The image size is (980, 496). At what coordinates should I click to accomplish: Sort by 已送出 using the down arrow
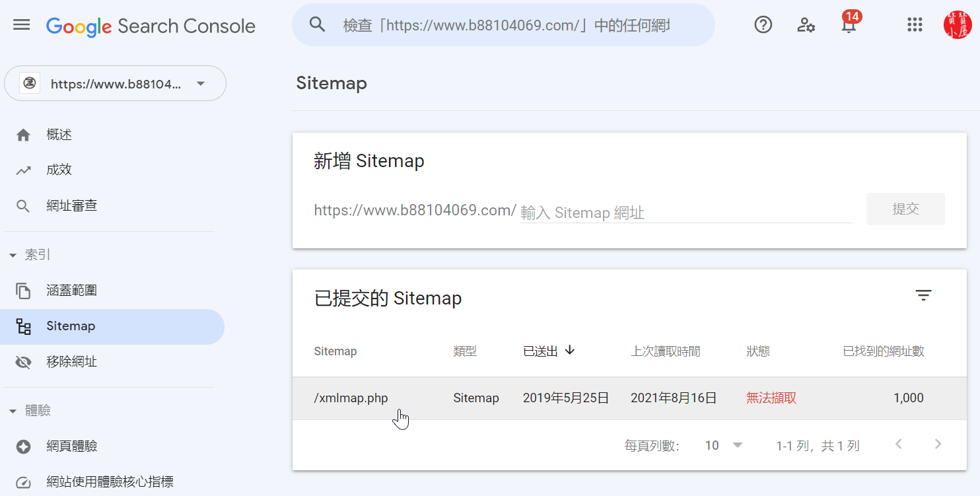[569, 350]
